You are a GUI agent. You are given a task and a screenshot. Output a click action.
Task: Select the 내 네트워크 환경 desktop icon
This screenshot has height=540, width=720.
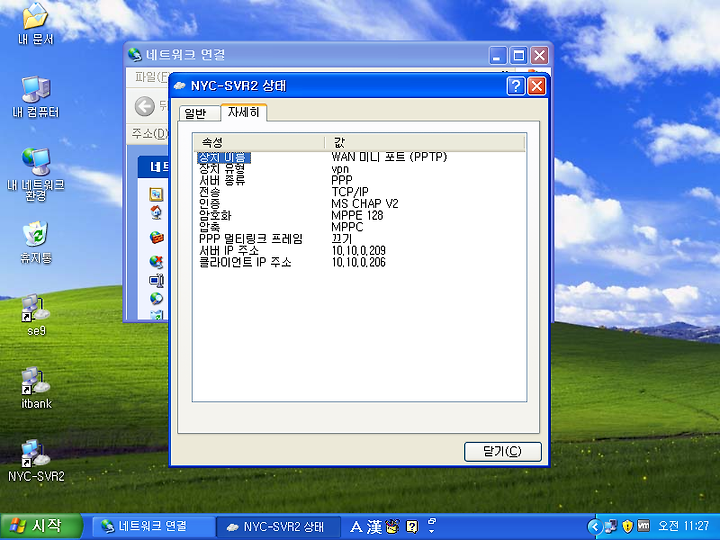pyautogui.click(x=36, y=174)
